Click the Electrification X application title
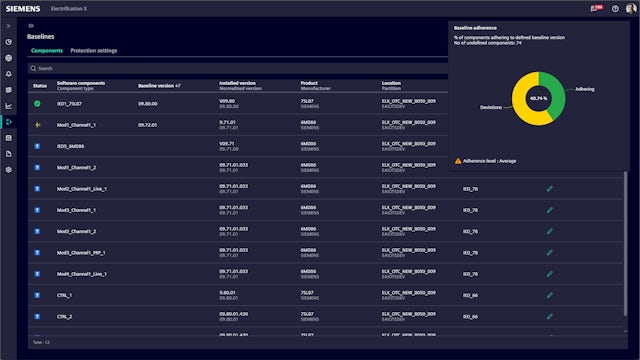The image size is (640, 360). pyautogui.click(x=69, y=9)
